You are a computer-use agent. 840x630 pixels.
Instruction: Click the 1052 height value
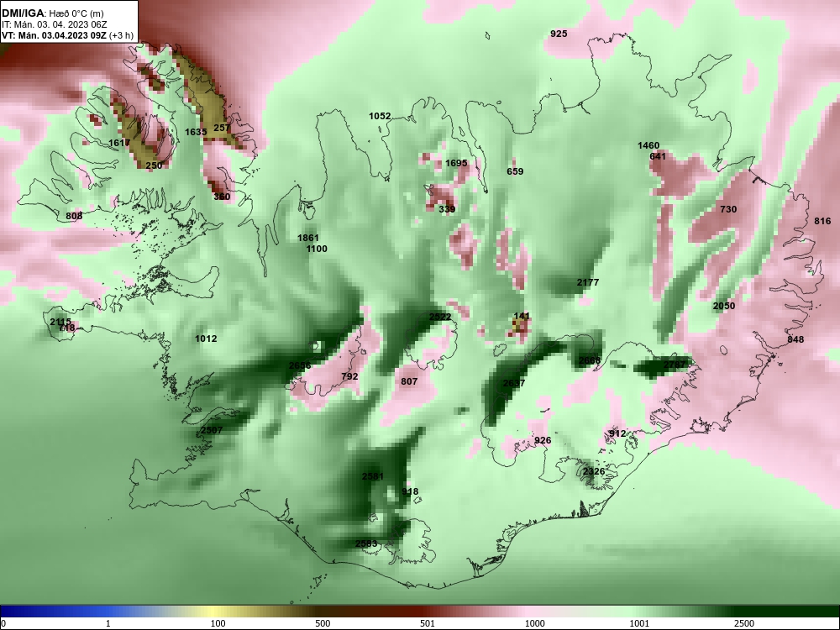pyautogui.click(x=380, y=116)
